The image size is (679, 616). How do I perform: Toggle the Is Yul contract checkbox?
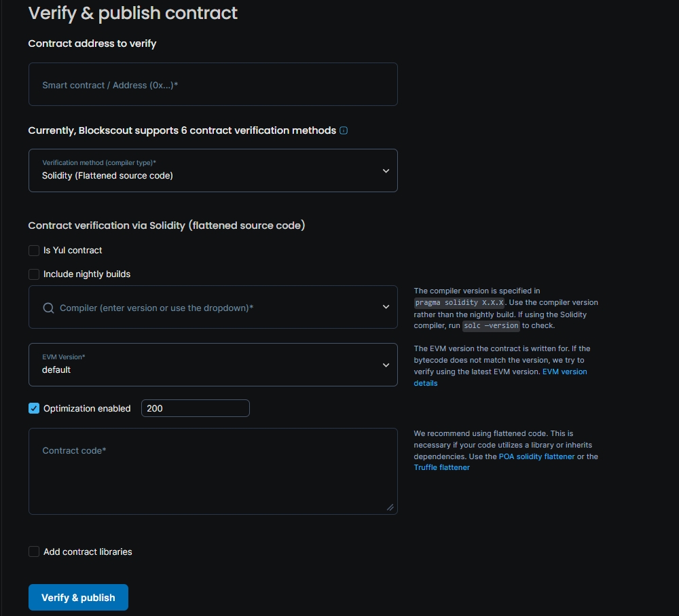(34, 251)
